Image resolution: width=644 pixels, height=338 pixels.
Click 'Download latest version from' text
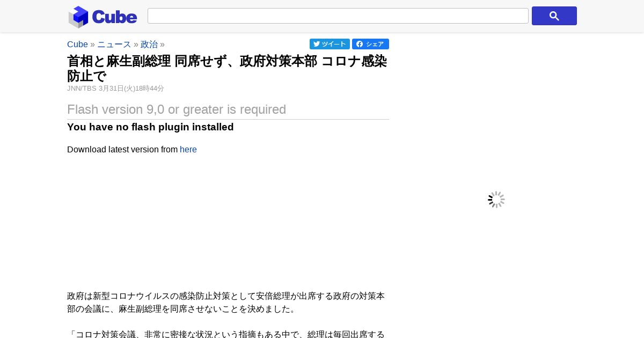coord(122,150)
